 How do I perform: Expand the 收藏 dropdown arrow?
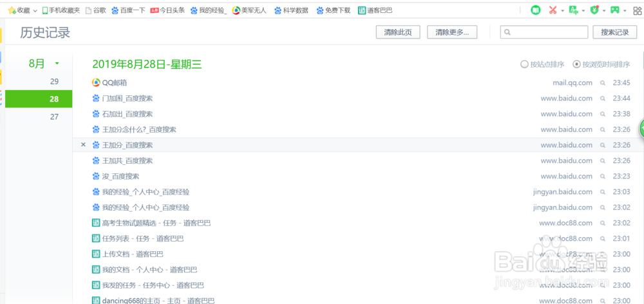click(35, 11)
